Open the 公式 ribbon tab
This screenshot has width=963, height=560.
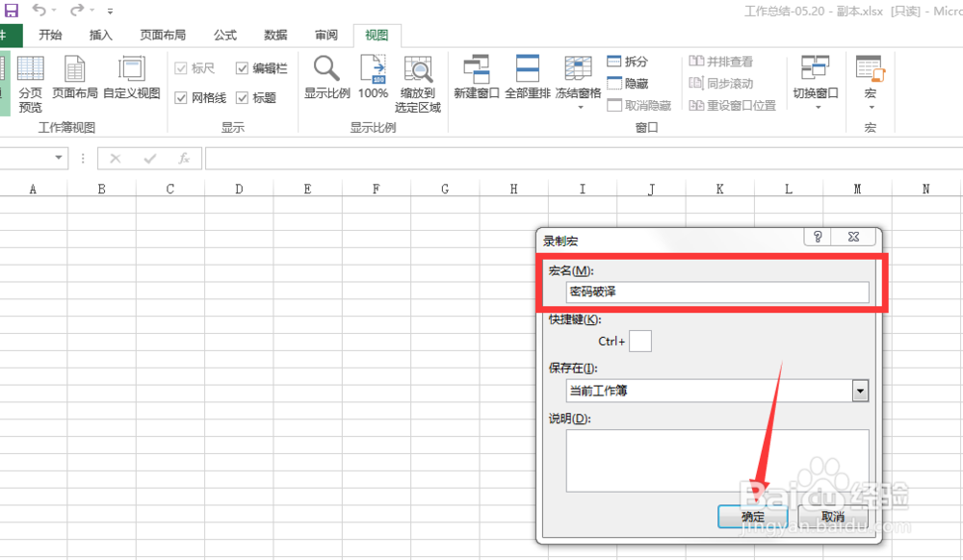point(225,35)
